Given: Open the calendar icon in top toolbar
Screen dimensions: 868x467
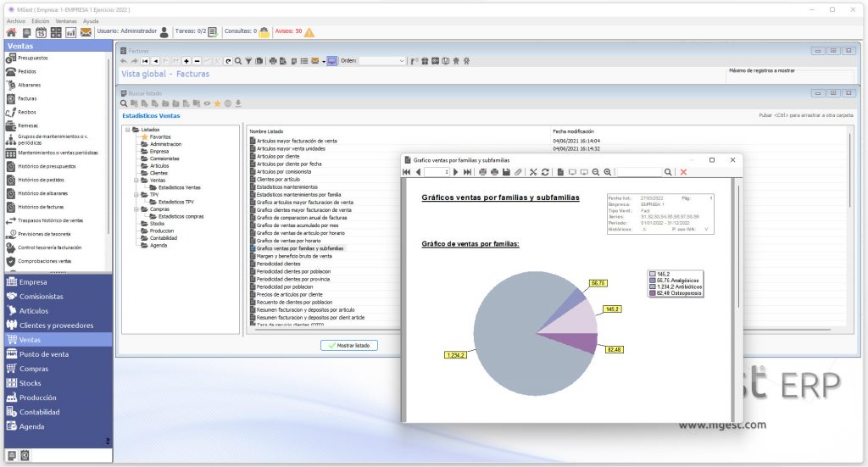Looking at the screenshot, I should click(41, 33).
